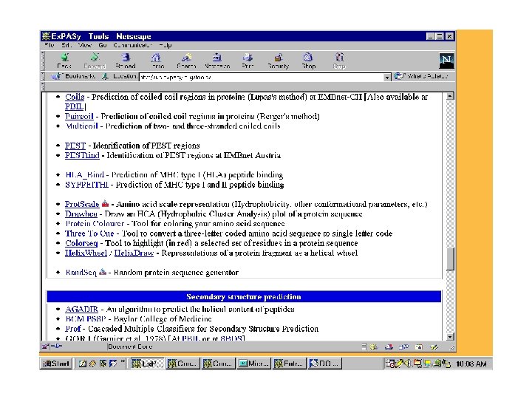Click the Stop toolbar icon
Viewport: 532px width, 399px height.
point(339,61)
